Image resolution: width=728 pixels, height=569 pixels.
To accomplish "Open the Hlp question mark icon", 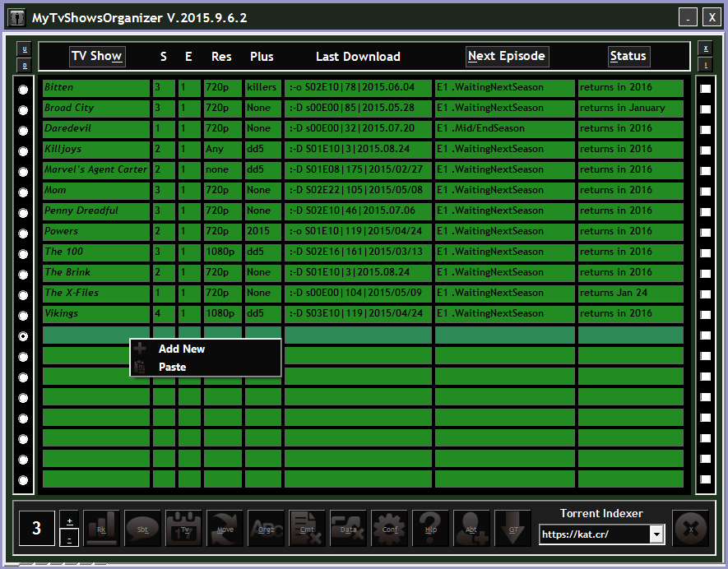I will [430, 528].
